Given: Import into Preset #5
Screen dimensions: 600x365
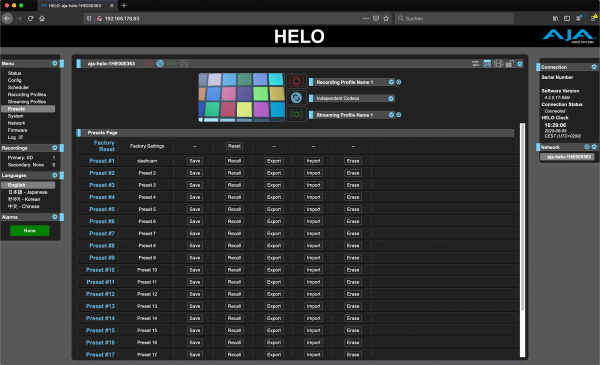Looking at the screenshot, I should [313, 209].
